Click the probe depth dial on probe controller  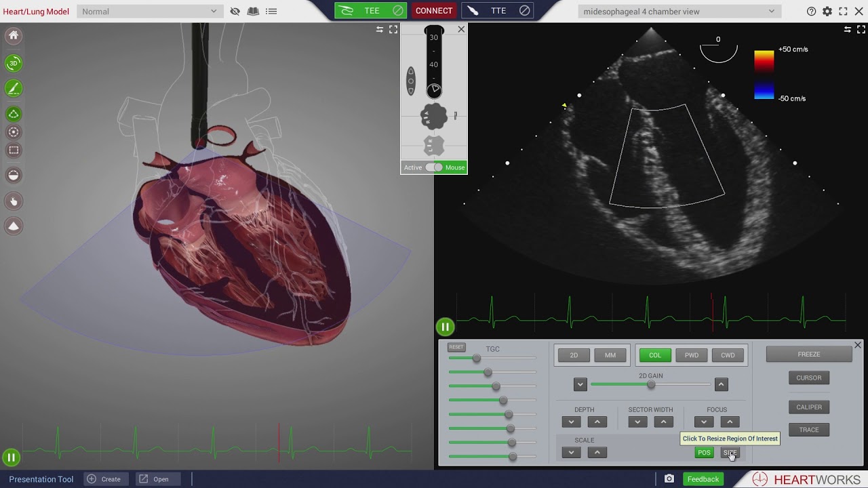pos(434,90)
